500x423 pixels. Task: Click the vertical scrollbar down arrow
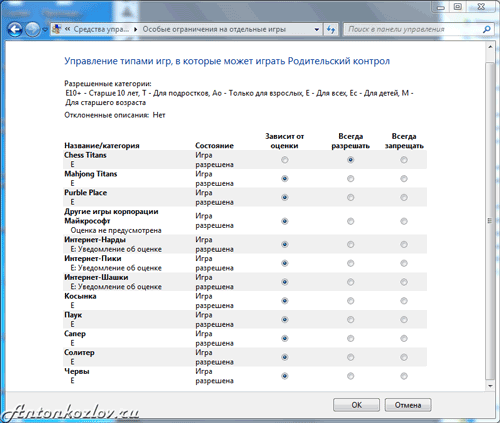[490, 386]
